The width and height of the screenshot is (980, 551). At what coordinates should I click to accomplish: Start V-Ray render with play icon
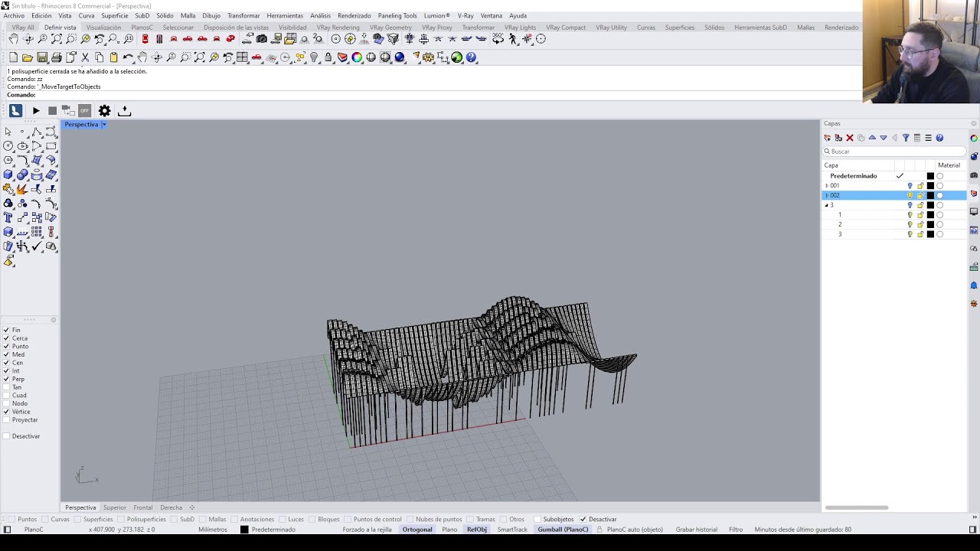point(36,111)
